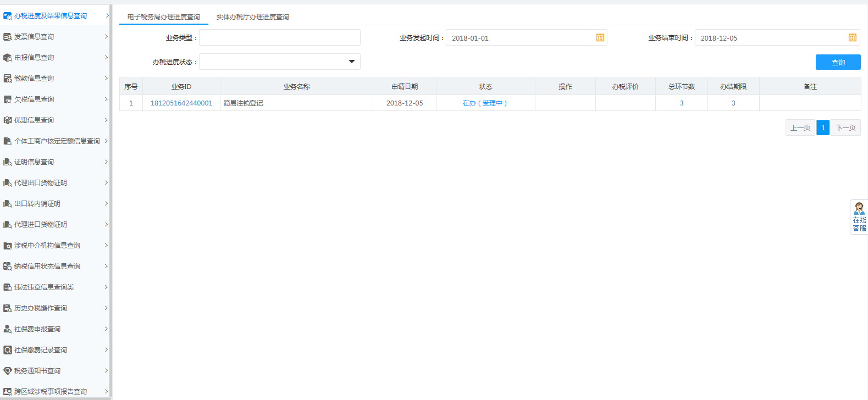
Task: Click the blue 查询 button
Action: click(x=838, y=62)
